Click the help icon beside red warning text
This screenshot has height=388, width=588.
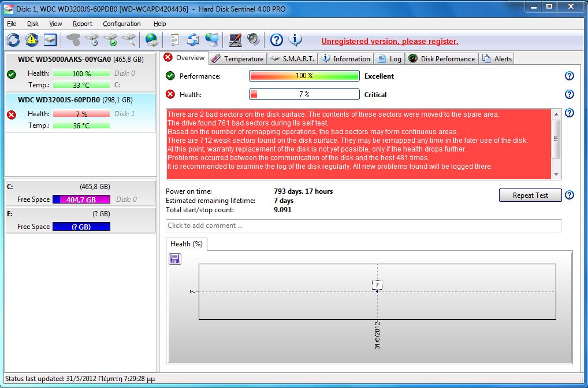click(x=570, y=113)
